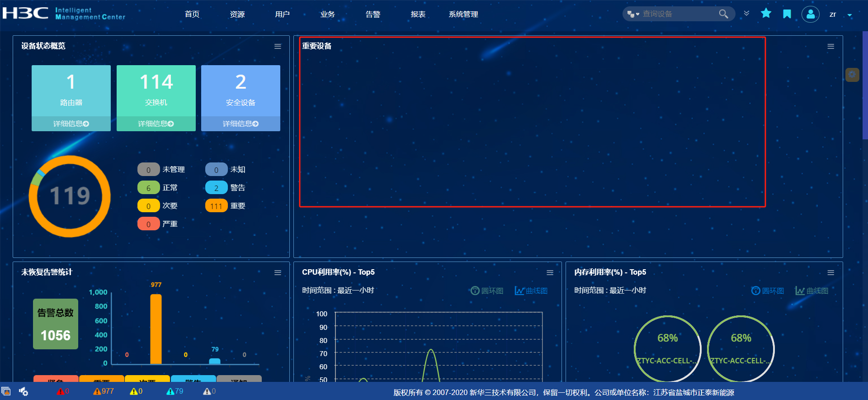Click the 严重 count badge

pos(148,224)
